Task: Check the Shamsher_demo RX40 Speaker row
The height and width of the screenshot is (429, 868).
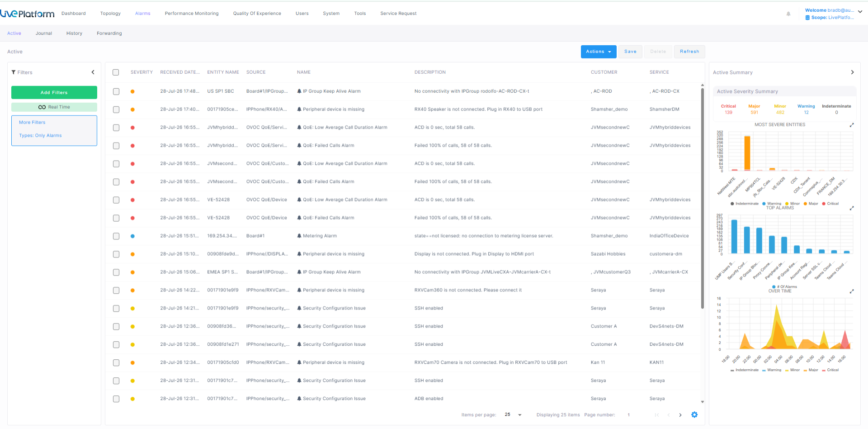Action: [x=116, y=110]
